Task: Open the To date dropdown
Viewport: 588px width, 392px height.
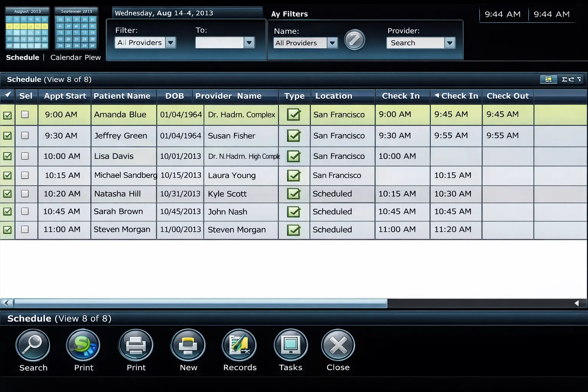Action: tap(249, 42)
